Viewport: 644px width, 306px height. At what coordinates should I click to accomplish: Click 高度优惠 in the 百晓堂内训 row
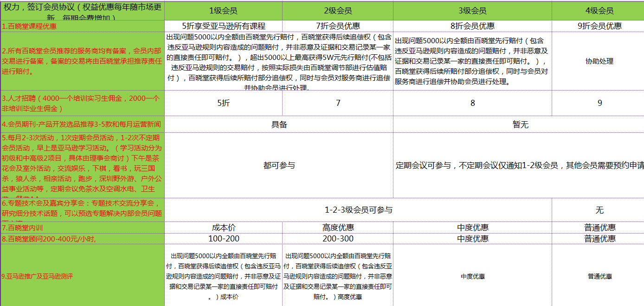pyautogui.click(x=338, y=227)
